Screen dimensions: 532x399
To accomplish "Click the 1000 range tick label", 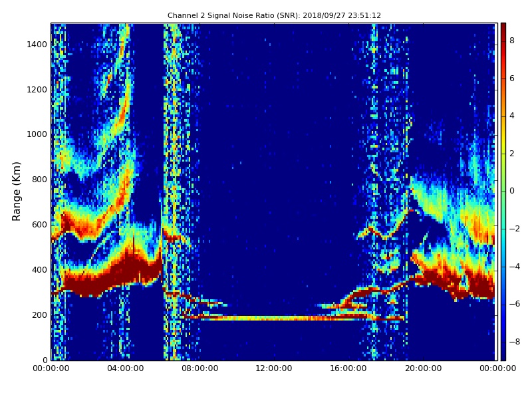I will pos(37,134).
